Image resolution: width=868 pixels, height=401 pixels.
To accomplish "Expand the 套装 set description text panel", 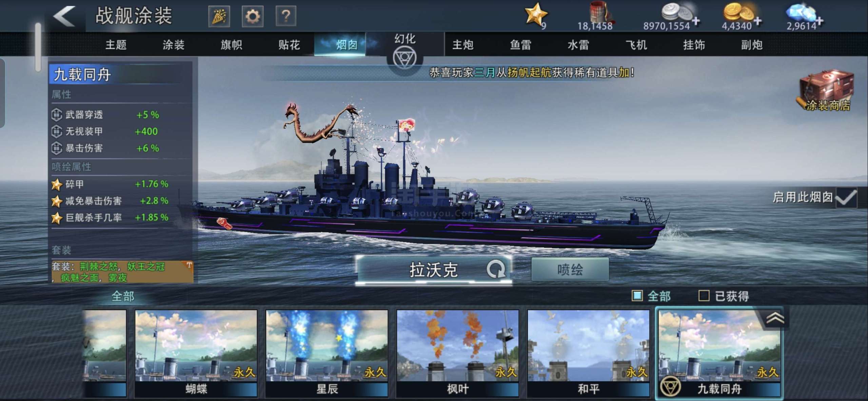I will click(x=122, y=272).
